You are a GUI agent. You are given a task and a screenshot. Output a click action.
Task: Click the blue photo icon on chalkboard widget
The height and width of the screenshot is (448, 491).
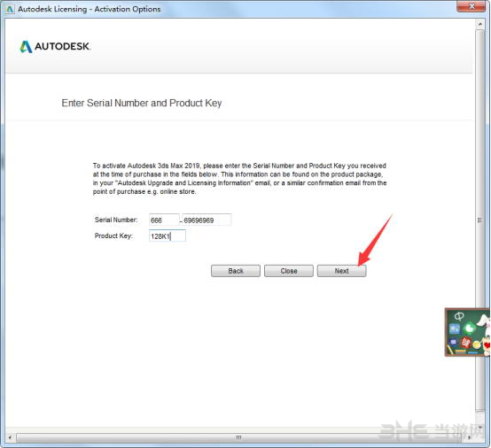click(x=455, y=328)
